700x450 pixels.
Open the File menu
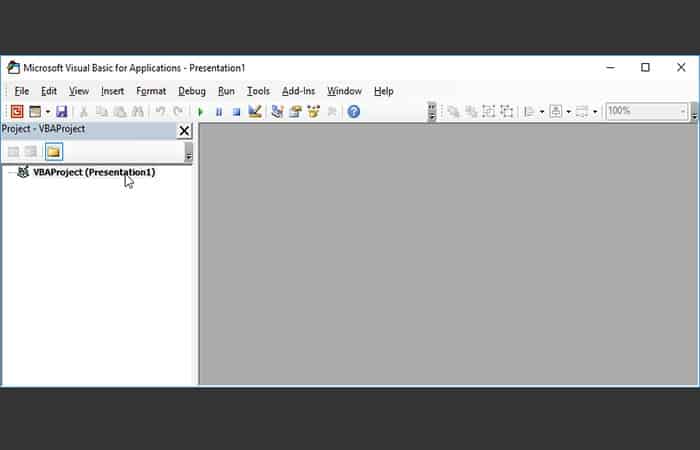tap(21, 91)
